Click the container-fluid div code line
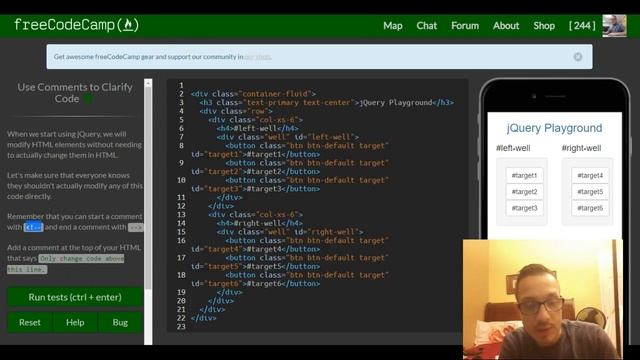 point(253,94)
